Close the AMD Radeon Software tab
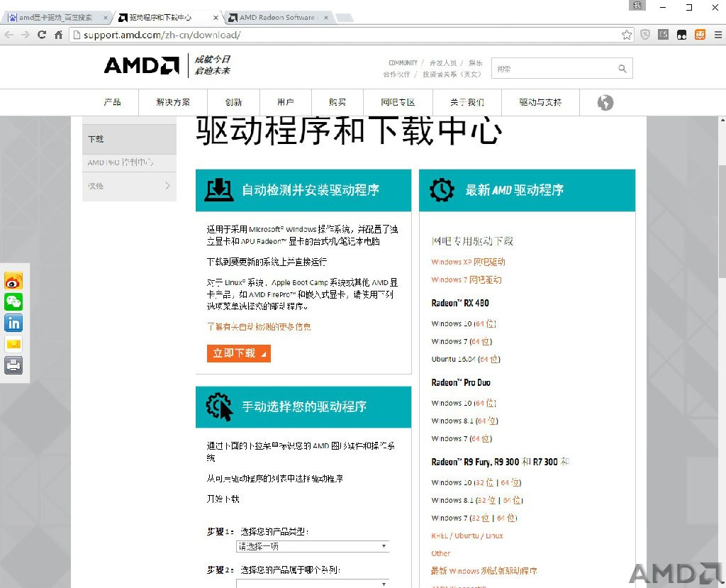Image resolution: width=726 pixels, height=588 pixels. pyautogui.click(x=326, y=18)
